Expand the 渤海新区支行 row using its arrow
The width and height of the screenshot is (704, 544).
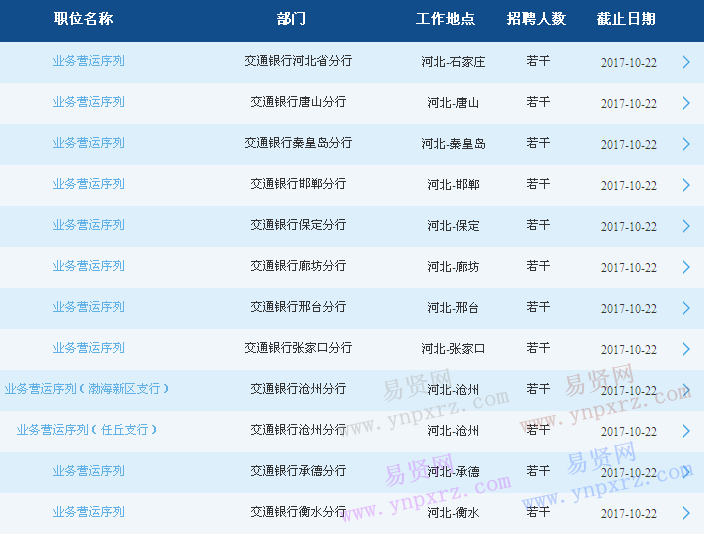[x=686, y=390]
